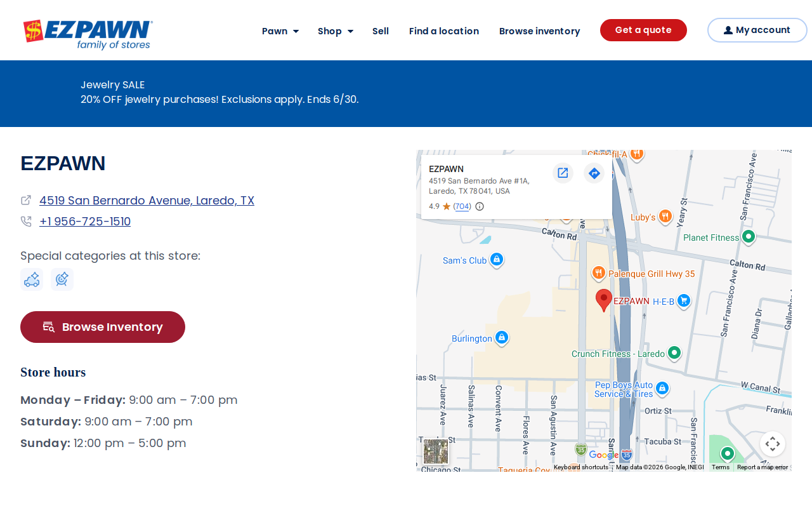Click the second special category badge icon
This screenshot has height=508, width=812.
coord(62,279)
